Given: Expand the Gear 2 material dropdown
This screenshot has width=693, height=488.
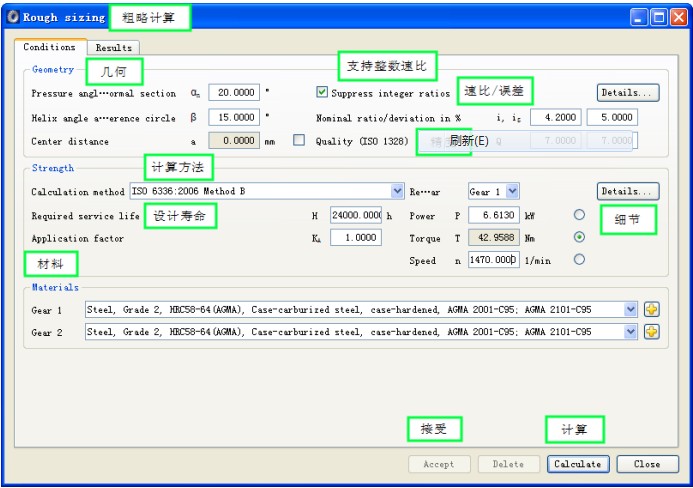Looking at the screenshot, I should point(630,332).
